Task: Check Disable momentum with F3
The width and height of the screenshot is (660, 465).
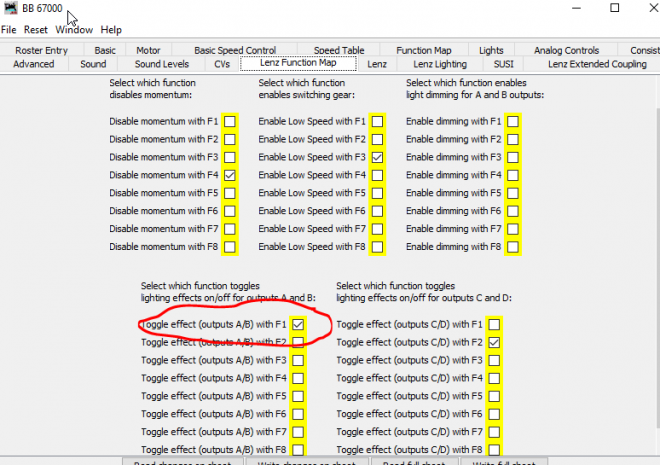Action: pos(230,157)
